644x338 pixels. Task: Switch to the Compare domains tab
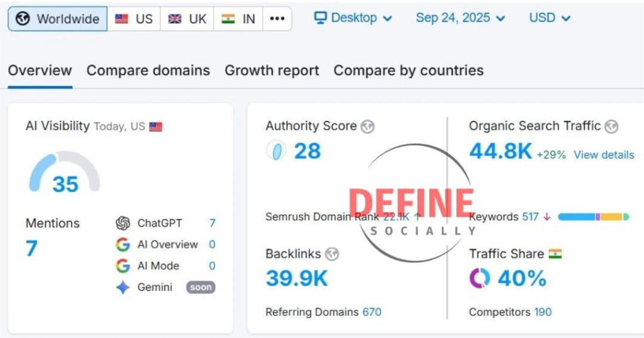(x=148, y=70)
